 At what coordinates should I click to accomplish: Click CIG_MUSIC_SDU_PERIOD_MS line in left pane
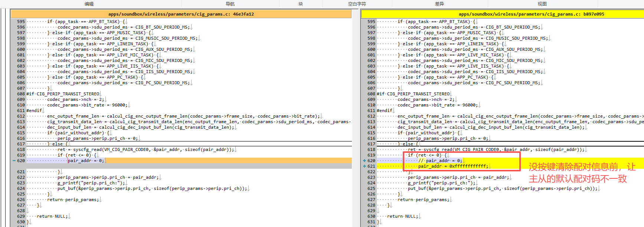click(128, 38)
